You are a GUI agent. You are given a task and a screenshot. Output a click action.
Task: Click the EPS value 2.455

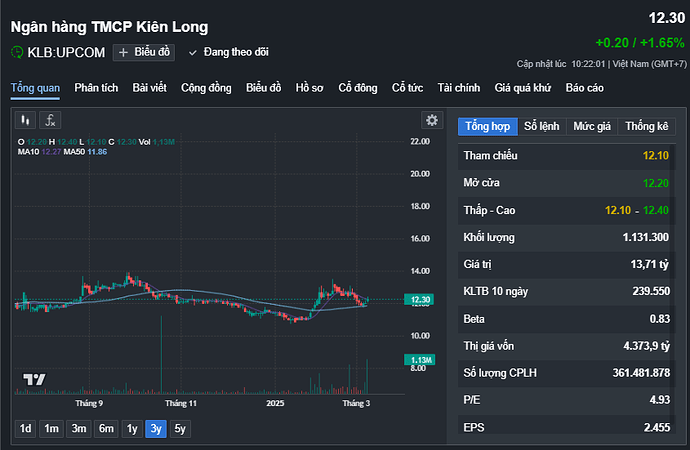coord(657,428)
